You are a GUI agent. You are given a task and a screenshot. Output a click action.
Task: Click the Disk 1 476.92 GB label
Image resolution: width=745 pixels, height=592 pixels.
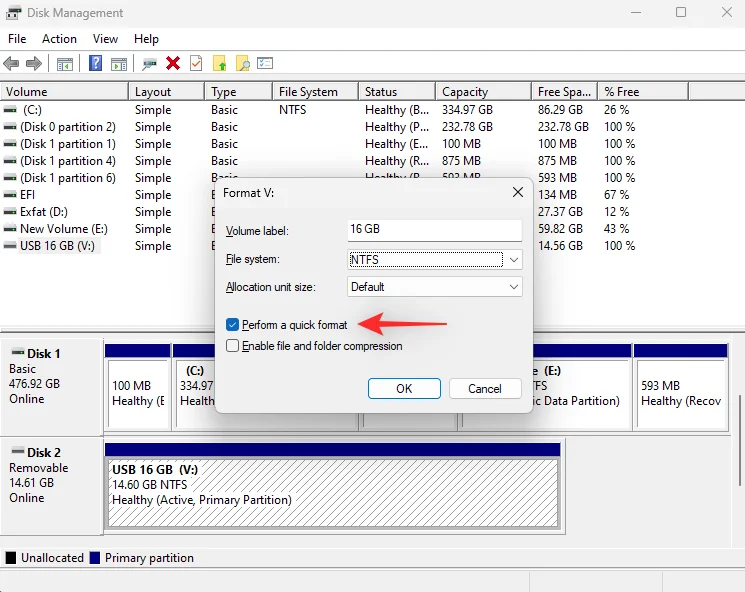[x=34, y=383]
